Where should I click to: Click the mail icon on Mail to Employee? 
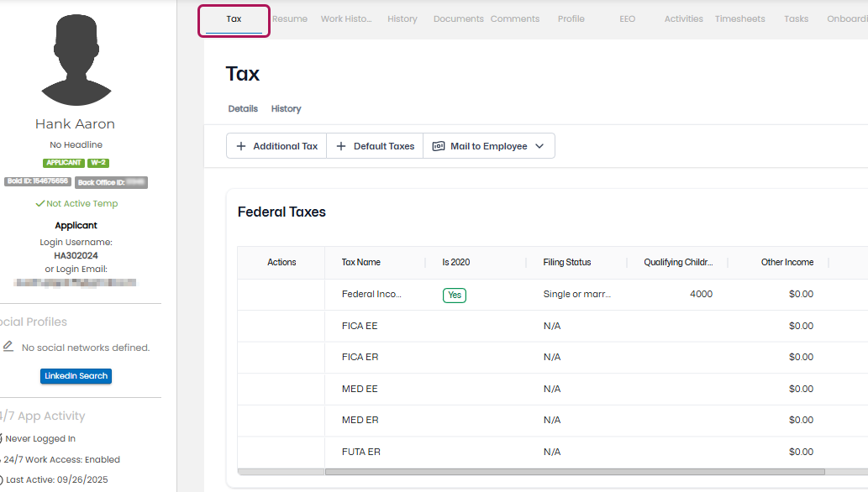click(439, 146)
